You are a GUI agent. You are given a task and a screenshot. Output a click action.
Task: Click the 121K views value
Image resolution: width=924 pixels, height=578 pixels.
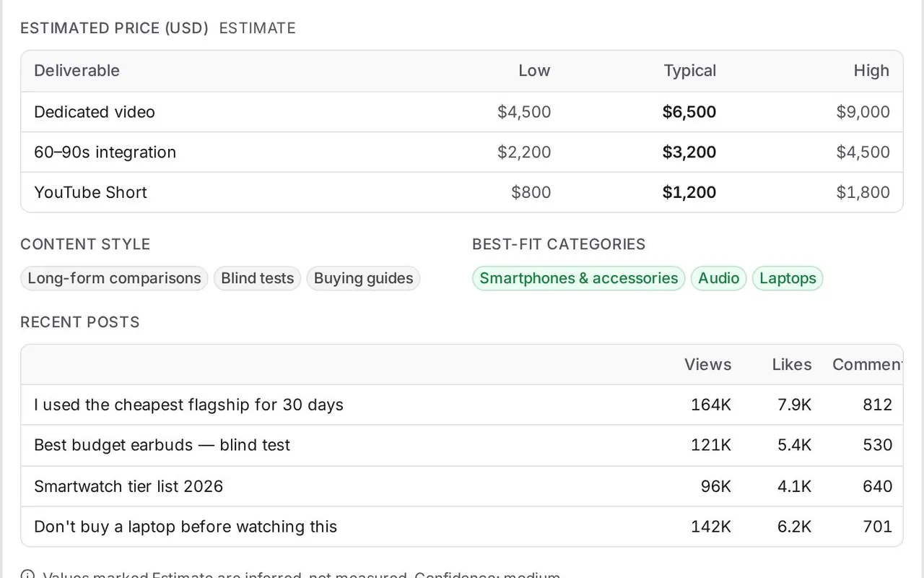tap(711, 445)
